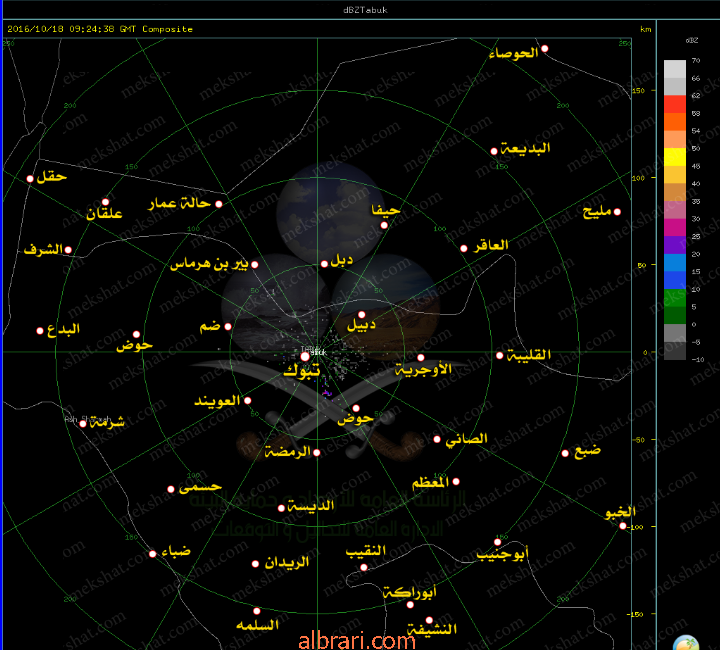This screenshot has height=650, width=720.
Task: Pick the bright green 10 dBZ legend swatch
Action: 675,298
